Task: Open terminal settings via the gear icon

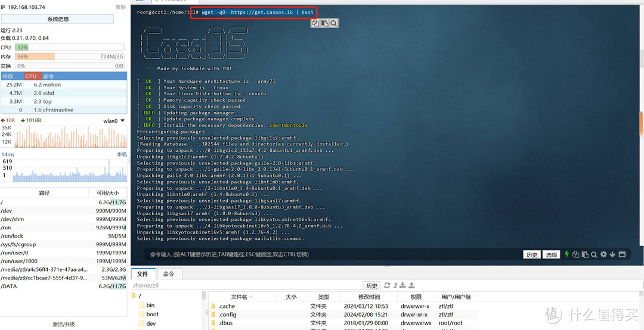Action: pos(603,254)
